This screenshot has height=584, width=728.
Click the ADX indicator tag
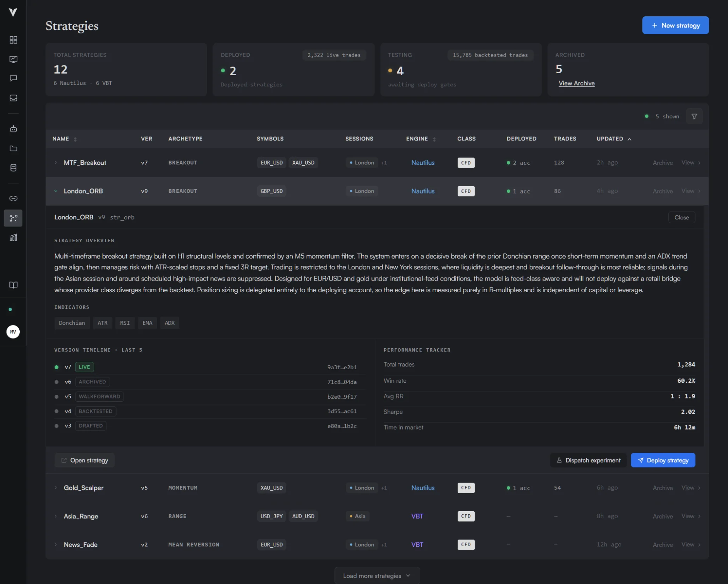pos(170,323)
